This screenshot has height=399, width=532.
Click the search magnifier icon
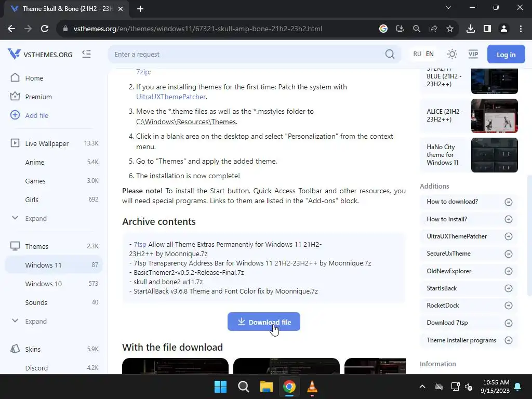click(x=390, y=54)
